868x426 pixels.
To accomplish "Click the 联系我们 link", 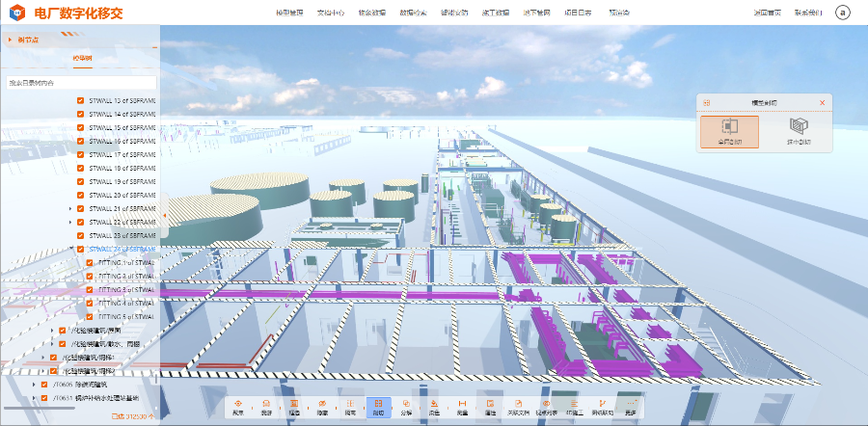I will point(808,13).
